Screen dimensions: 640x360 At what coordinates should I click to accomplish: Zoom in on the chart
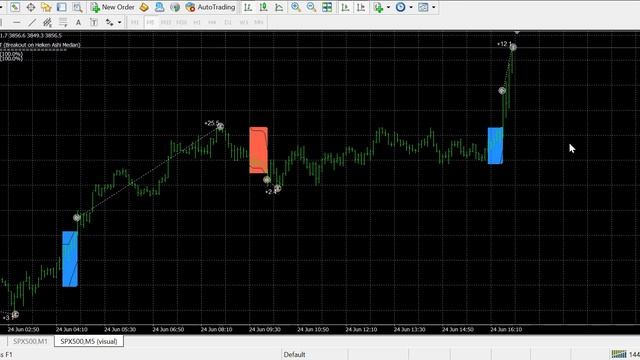pyautogui.click(x=296, y=7)
